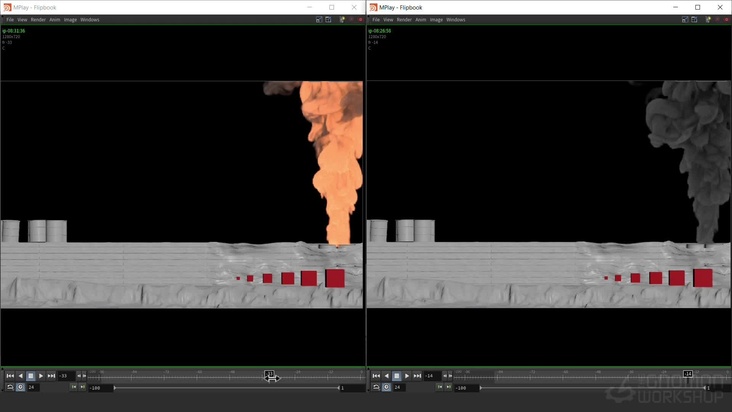Viewport: 732px width, 412px height.
Task: Open Windows menu in right MPlay window
Action: click(456, 20)
